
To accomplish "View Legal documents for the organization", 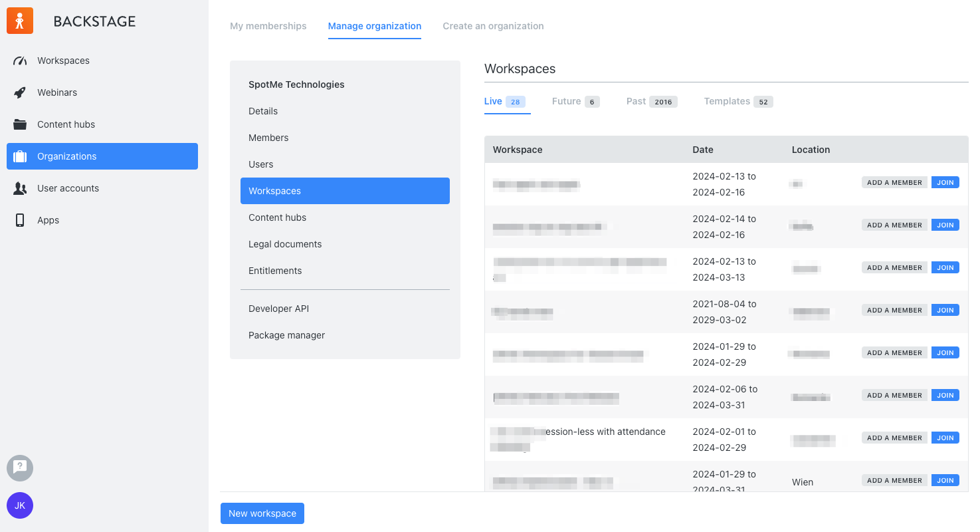I will pos(284,244).
